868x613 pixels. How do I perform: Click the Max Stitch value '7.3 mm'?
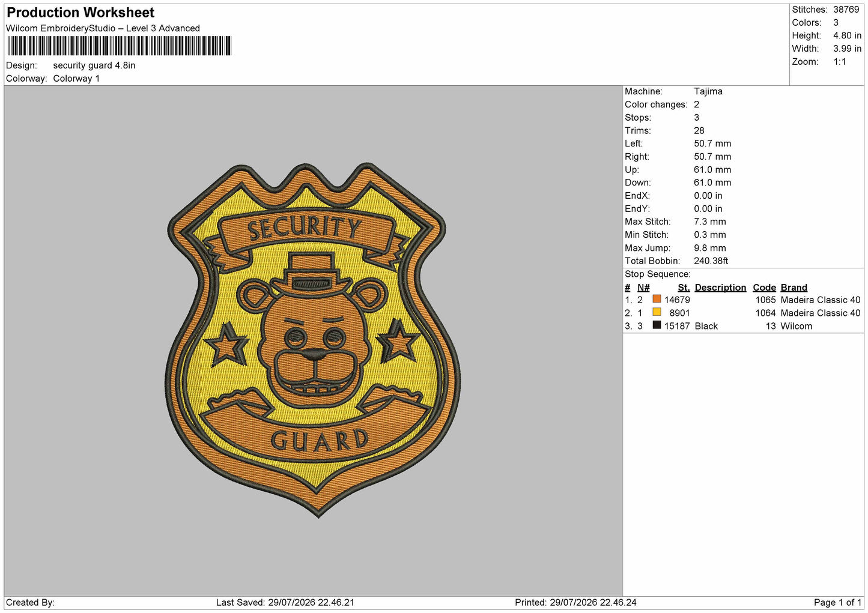point(710,222)
